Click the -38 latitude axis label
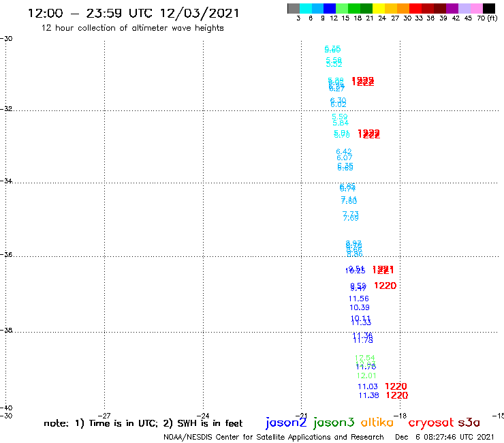The height and width of the screenshot is (443, 504). tap(6, 330)
